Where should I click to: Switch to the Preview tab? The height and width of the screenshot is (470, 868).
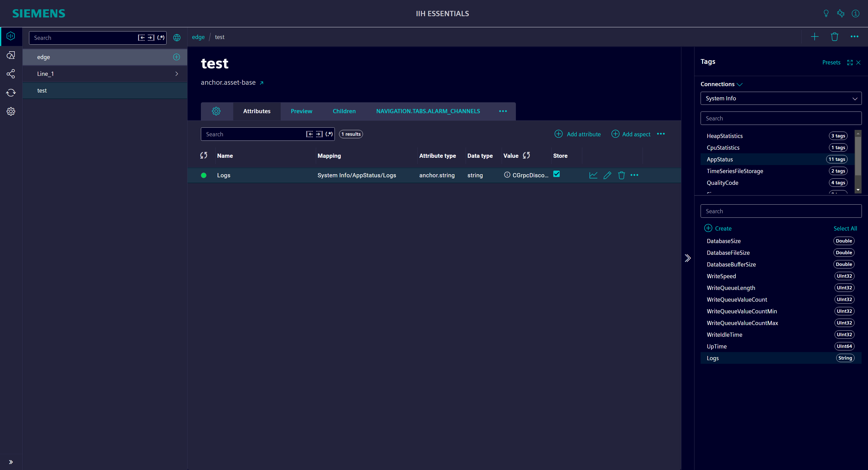pyautogui.click(x=301, y=111)
